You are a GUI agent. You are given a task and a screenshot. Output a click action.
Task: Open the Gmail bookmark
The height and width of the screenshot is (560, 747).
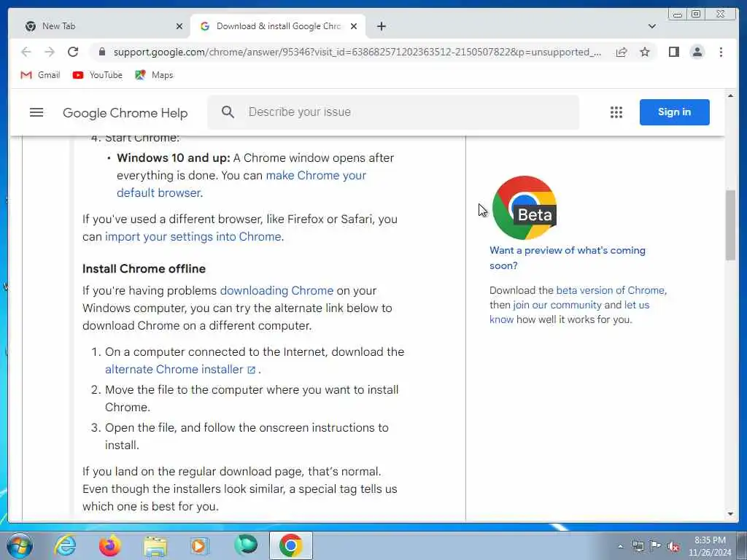click(41, 75)
